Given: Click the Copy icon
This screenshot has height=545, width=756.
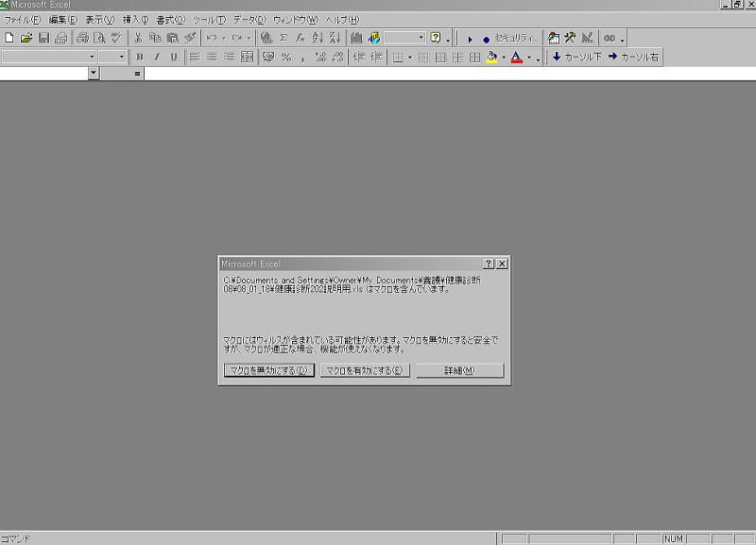Looking at the screenshot, I should [155, 38].
